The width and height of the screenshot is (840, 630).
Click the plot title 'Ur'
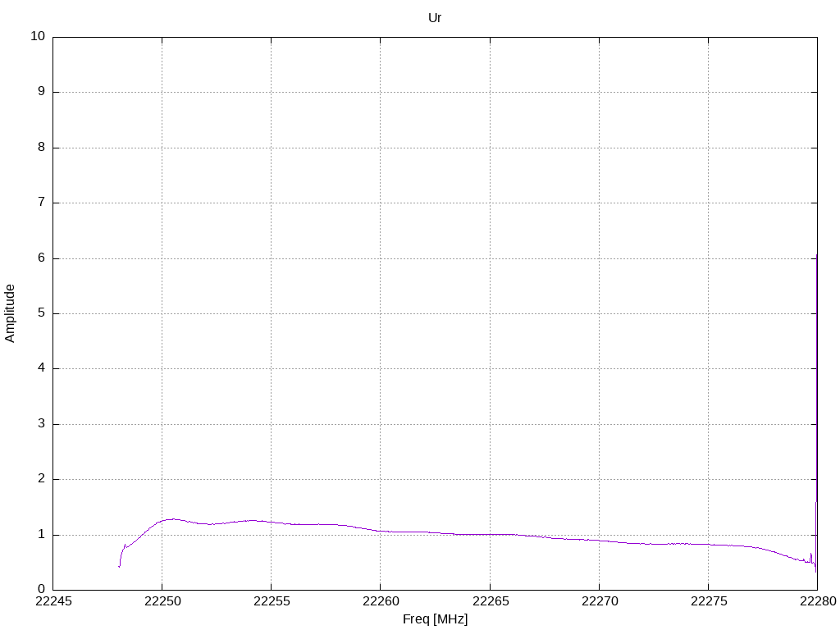click(x=435, y=18)
